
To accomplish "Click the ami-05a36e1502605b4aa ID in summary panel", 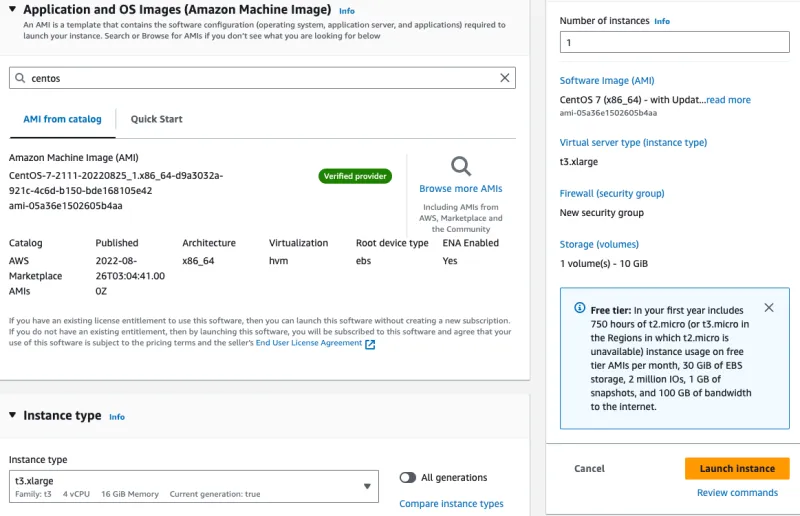I will point(608,113).
